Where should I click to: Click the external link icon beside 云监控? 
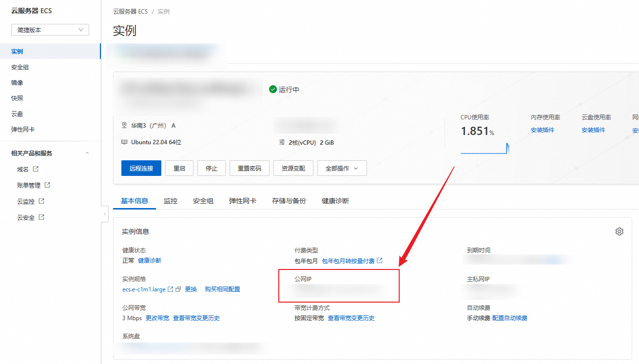[41, 201]
